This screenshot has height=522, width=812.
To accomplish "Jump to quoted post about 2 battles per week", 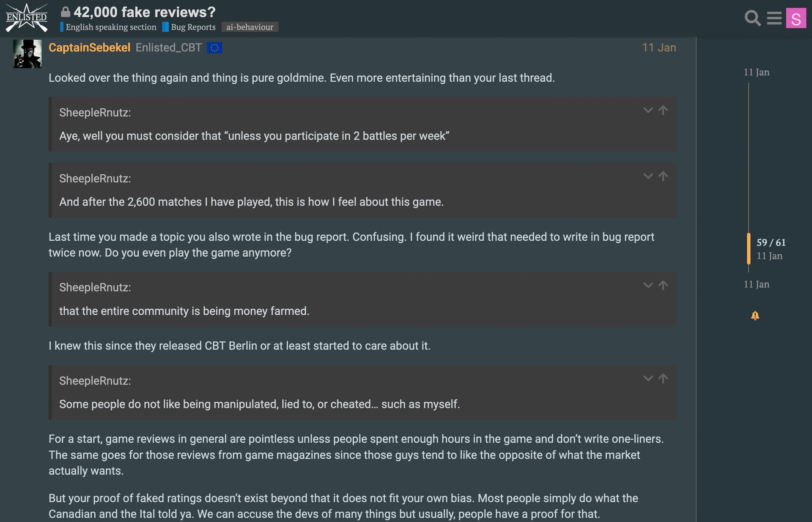I will (x=663, y=110).
